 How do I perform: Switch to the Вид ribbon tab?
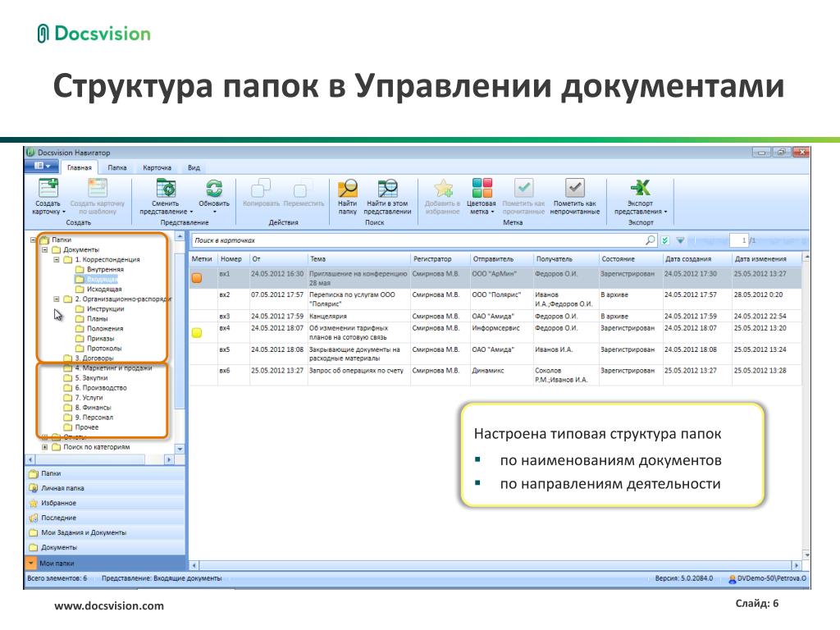pos(194,167)
